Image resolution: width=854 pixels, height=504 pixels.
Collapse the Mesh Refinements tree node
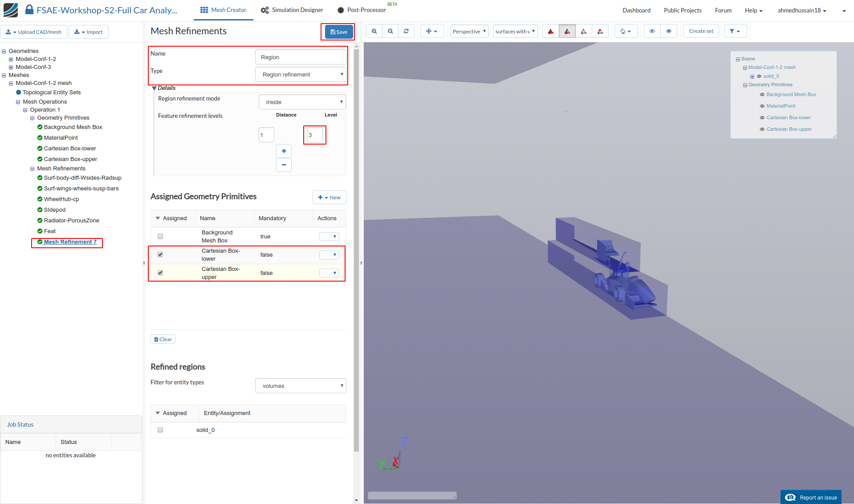32,169
